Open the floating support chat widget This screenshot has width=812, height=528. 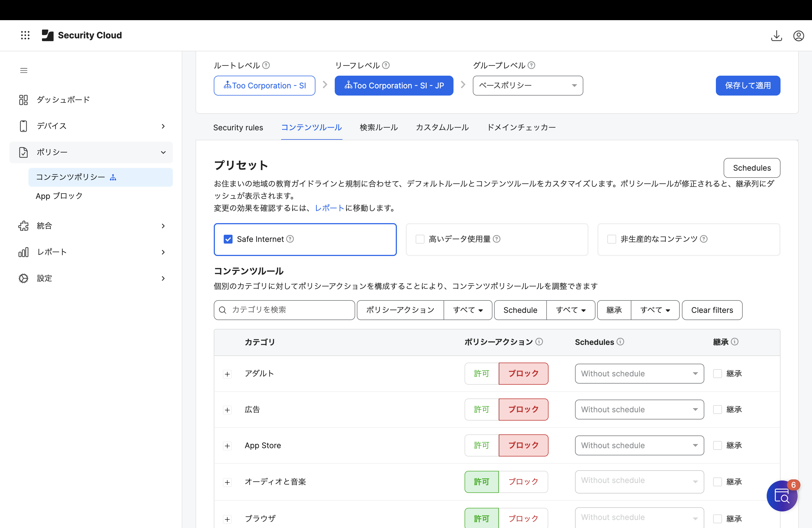tap(782, 496)
